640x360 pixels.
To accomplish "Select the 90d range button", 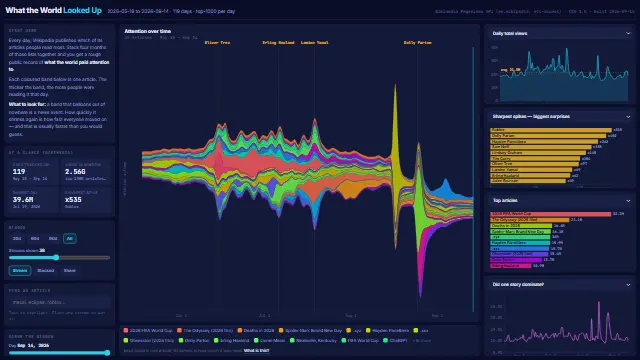I will point(53,238).
